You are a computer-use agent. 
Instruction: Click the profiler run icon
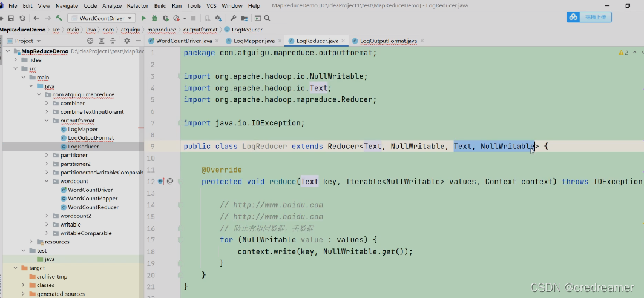[x=177, y=18]
